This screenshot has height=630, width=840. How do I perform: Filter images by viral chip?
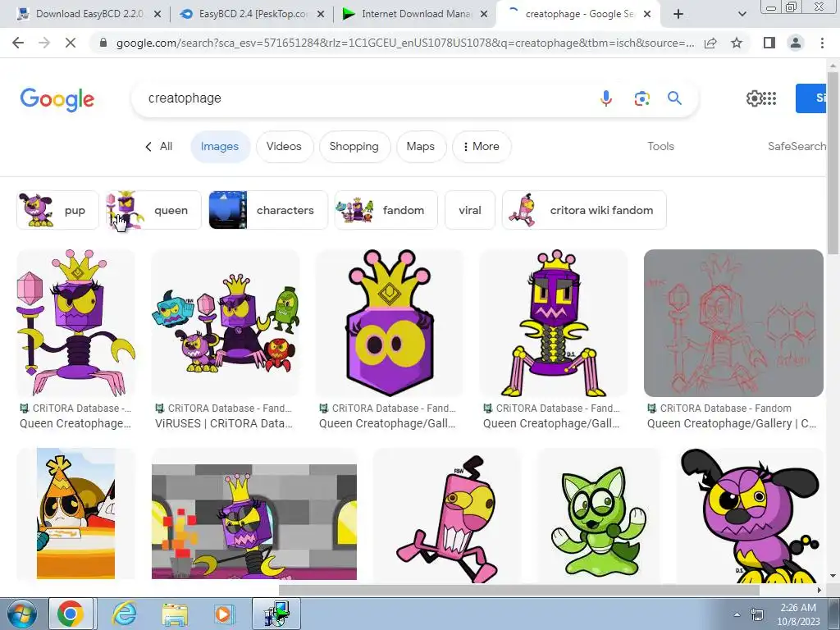[x=470, y=210]
